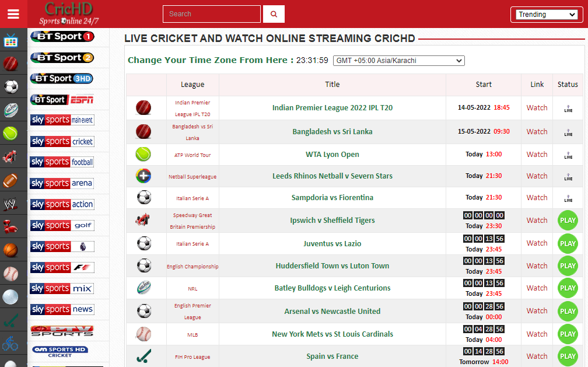Open Leeds Rhinos Netball v Severn Stars
Image resolution: width=588 pixels, height=367 pixels.
coord(332,176)
